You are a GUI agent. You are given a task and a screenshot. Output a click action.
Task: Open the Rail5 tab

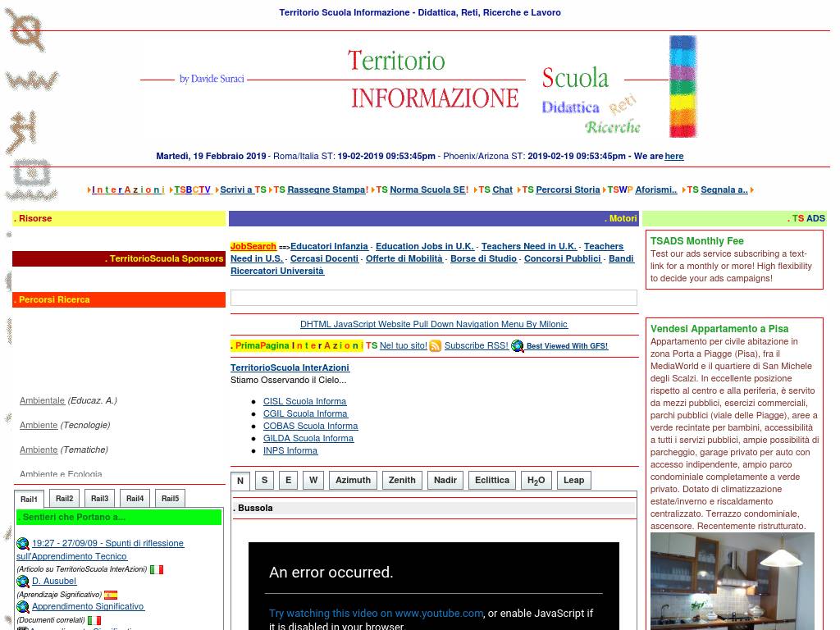170,499
